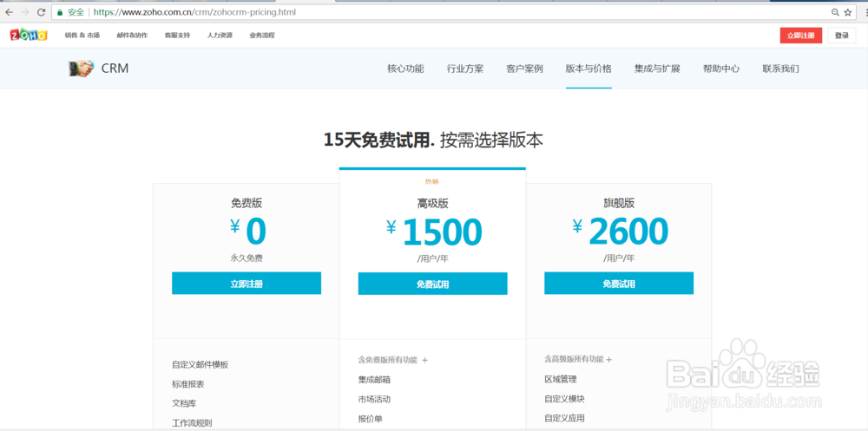The image size is (868, 431).
Task: Go to the 核心功能 tab
Action: 405,69
